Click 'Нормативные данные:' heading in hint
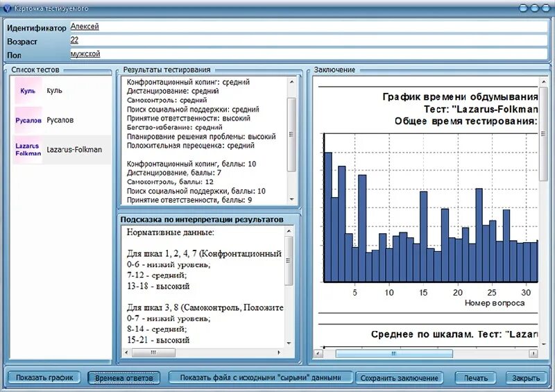 point(170,232)
